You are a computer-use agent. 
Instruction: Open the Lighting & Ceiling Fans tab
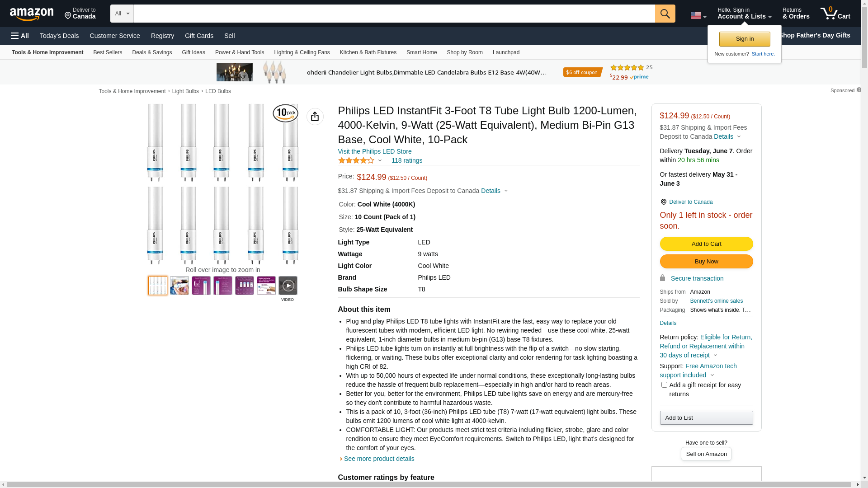[302, 52]
